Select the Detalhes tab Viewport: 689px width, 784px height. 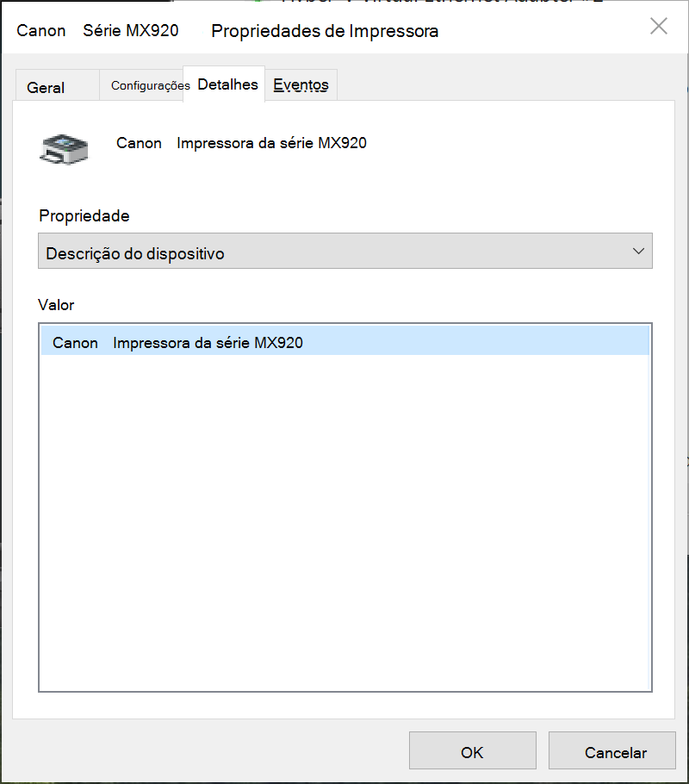point(227,84)
